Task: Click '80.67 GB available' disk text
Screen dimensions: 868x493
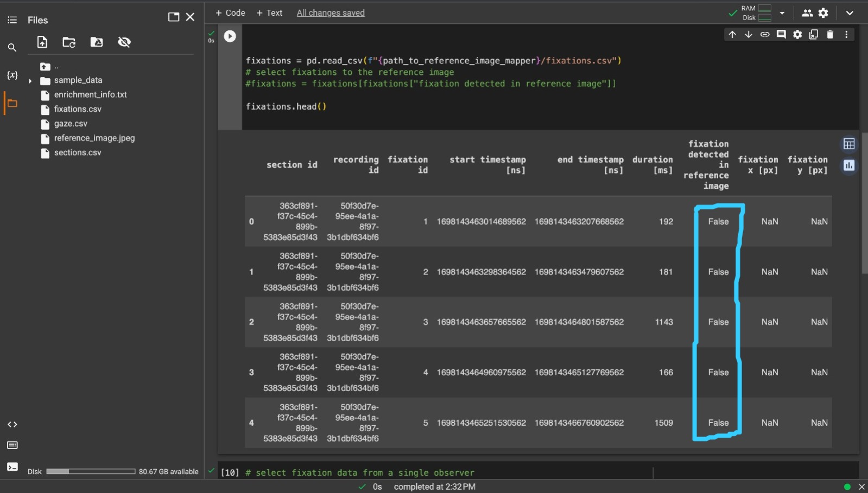Action: (x=168, y=472)
